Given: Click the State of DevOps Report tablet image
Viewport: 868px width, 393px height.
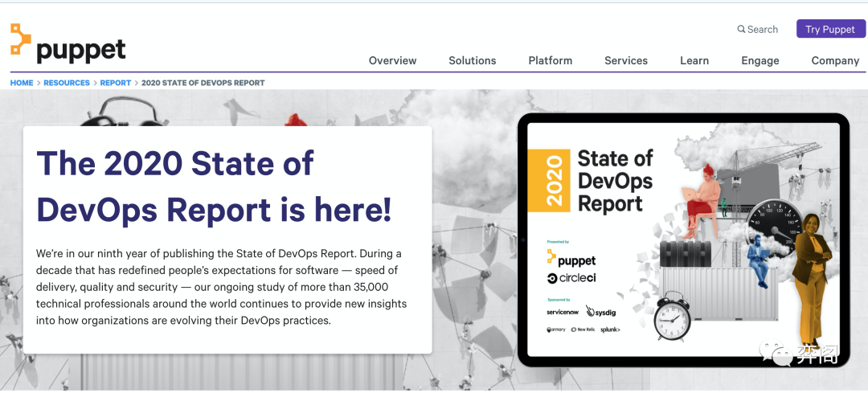Looking at the screenshot, I should point(683,239).
